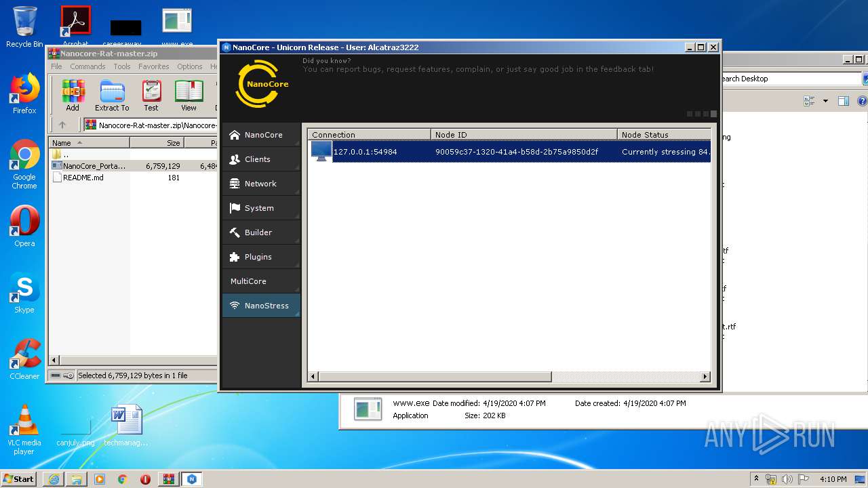Click the WinRAR Test icon
The height and width of the screenshot is (488, 868).
click(151, 95)
